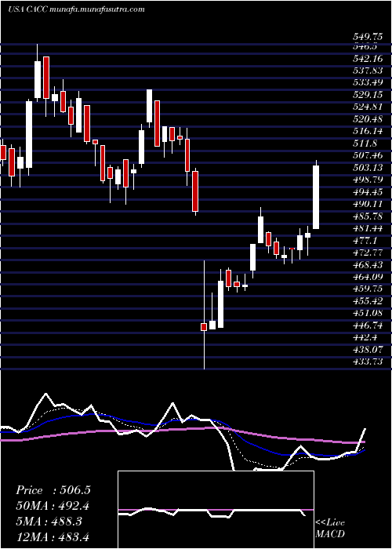392x549 pixels.
Task: Click the 533.49 price axis label
Action: pos(367,83)
